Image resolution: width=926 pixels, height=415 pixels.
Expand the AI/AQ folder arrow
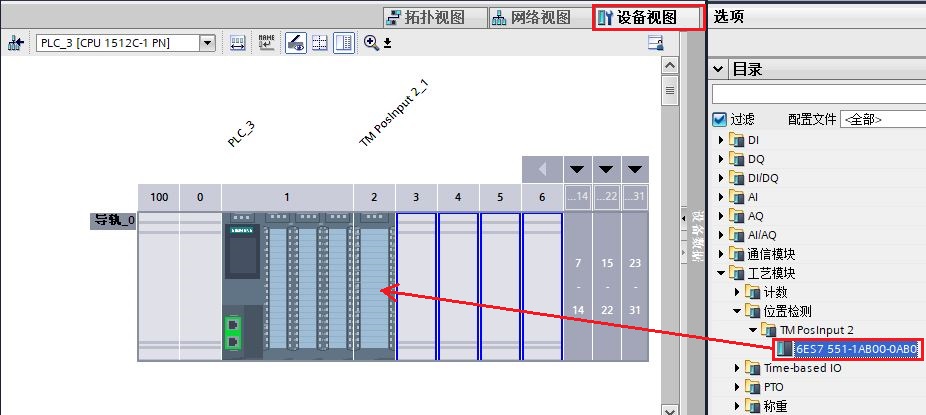[721, 235]
